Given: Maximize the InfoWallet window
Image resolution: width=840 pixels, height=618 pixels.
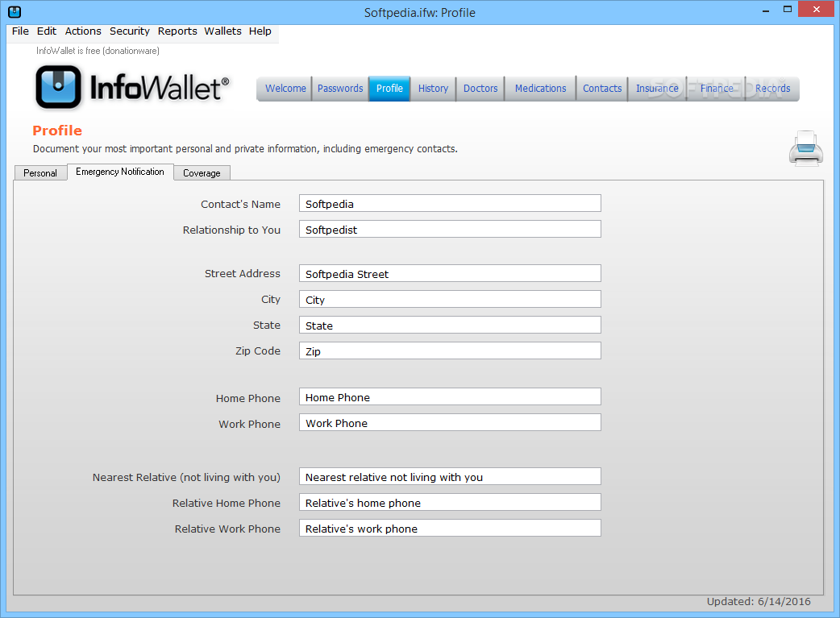Looking at the screenshot, I should 788,10.
